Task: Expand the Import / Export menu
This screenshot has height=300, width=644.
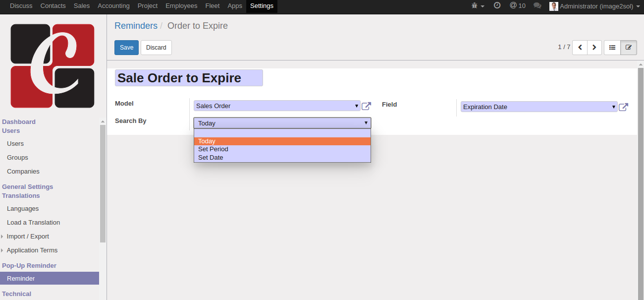Action: pyautogui.click(x=28, y=237)
